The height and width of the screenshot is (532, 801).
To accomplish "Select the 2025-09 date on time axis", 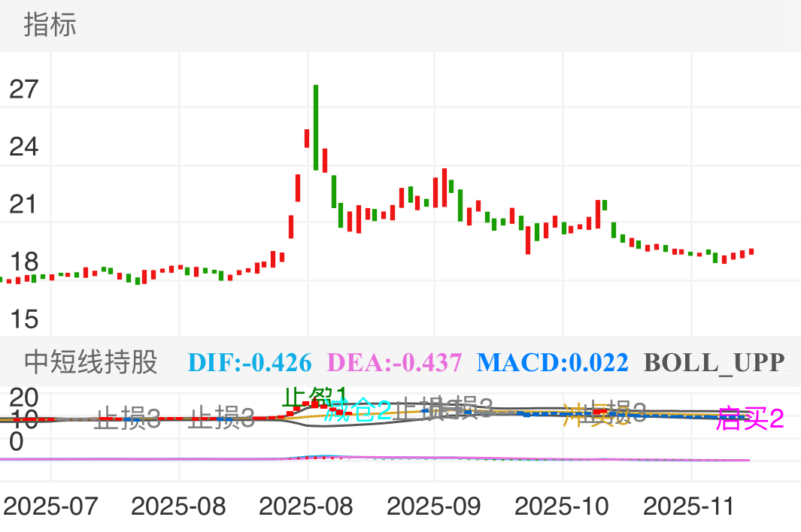I will (434, 506).
